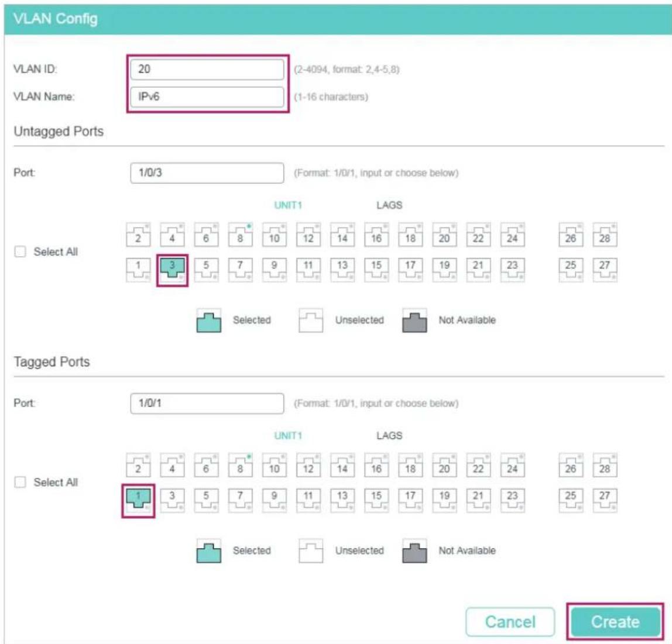Select port 18 in Untagged Ports
Screen dimensions: 672x644
tap(410, 235)
